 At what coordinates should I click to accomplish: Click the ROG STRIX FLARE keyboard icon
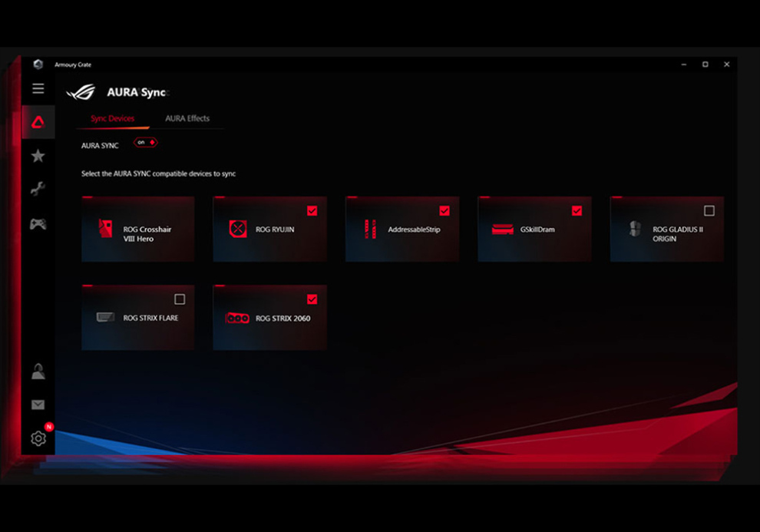[x=105, y=317]
